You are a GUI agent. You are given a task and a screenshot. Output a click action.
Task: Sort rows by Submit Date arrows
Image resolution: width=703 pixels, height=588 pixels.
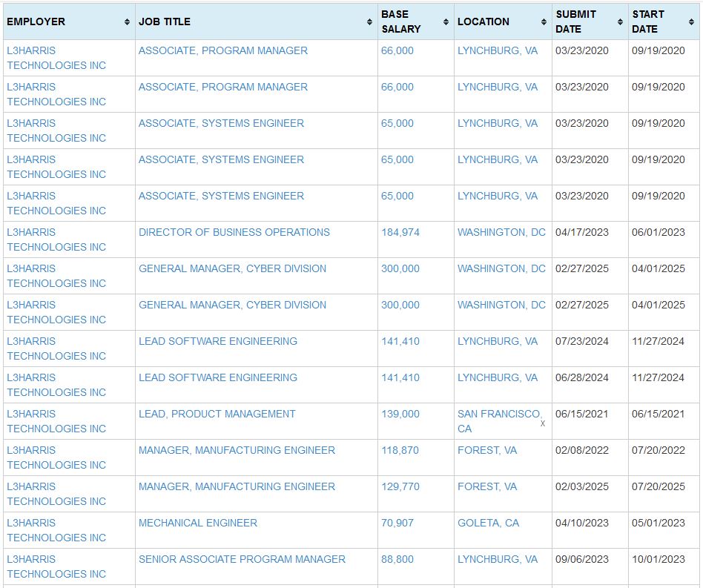(x=620, y=22)
